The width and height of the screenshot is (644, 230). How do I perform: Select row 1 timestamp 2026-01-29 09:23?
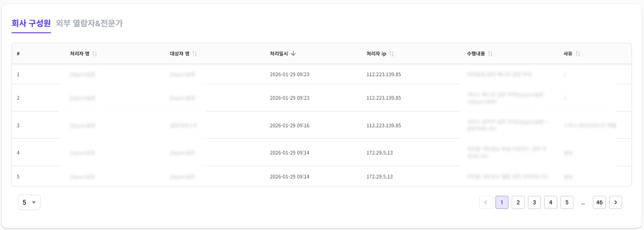click(x=289, y=74)
